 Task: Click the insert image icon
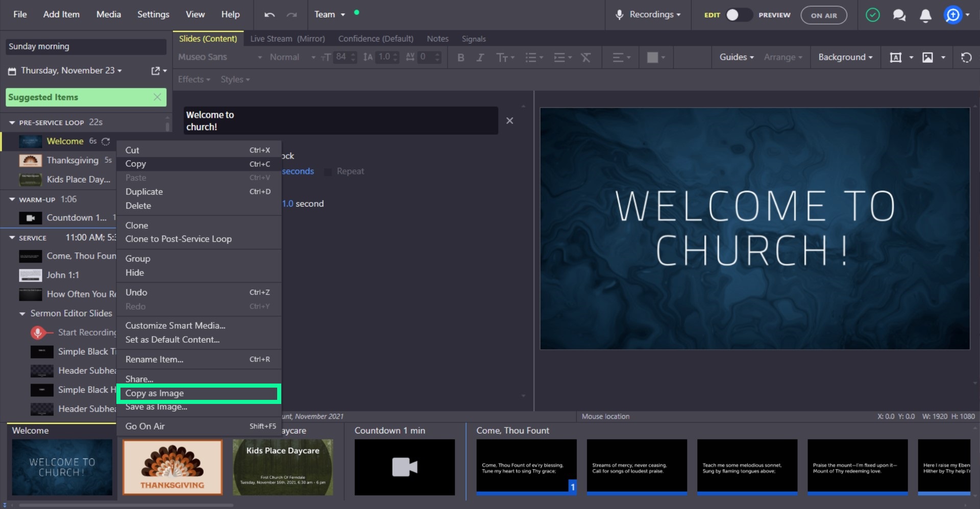pyautogui.click(x=927, y=58)
